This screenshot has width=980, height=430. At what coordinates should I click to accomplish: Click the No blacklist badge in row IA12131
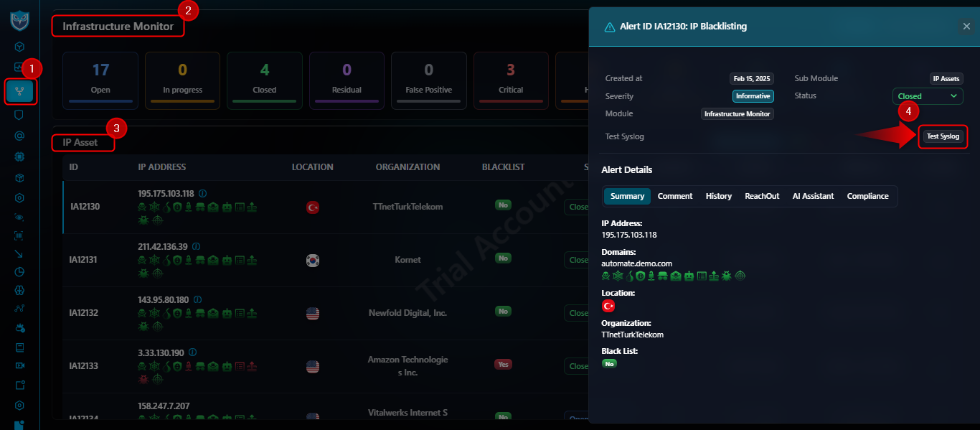tap(504, 258)
